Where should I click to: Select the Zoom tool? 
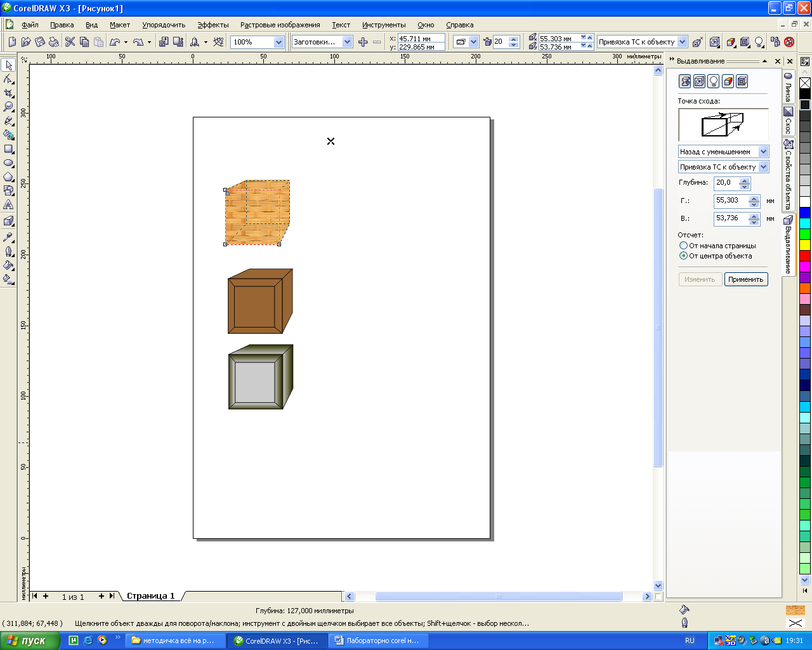[x=8, y=107]
